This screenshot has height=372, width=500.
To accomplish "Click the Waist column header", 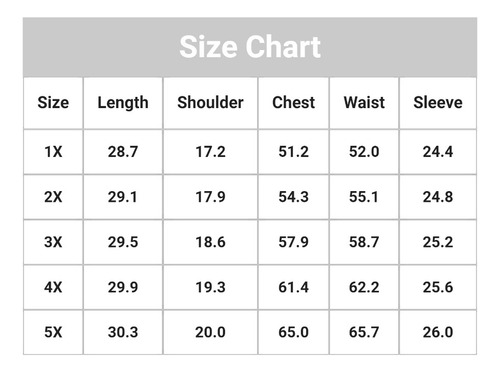I will point(364,103).
